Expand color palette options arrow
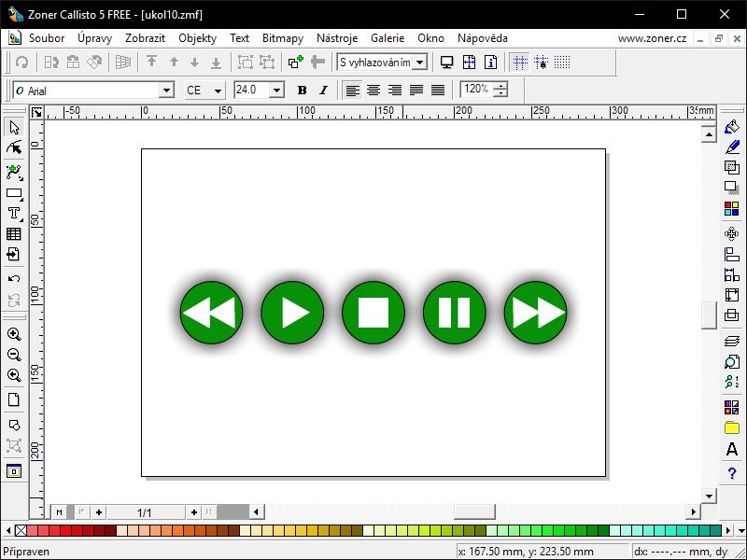 (x=741, y=530)
